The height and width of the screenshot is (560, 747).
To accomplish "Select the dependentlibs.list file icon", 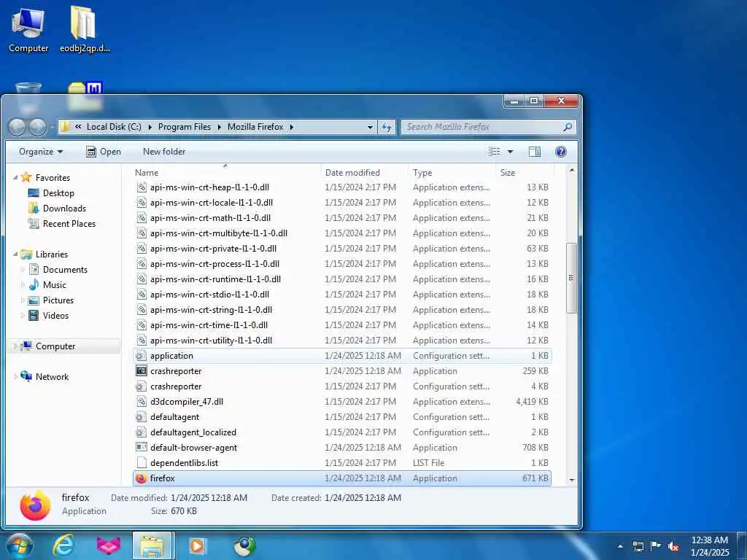I will click(141, 463).
